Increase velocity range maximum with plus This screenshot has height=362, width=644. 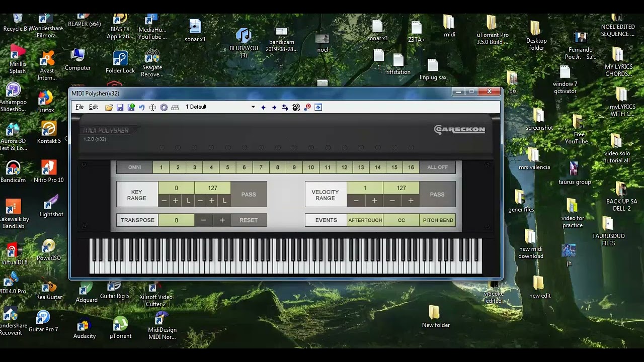[x=411, y=201]
